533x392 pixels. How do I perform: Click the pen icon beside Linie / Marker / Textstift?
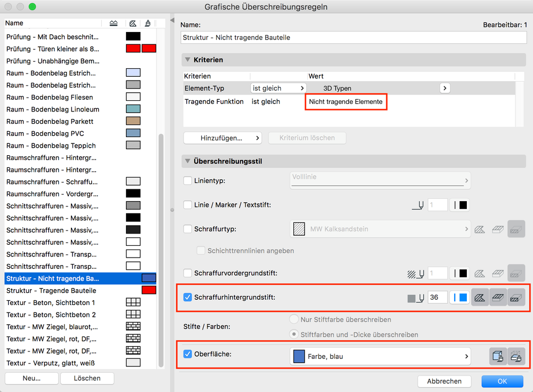click(418, 205)
